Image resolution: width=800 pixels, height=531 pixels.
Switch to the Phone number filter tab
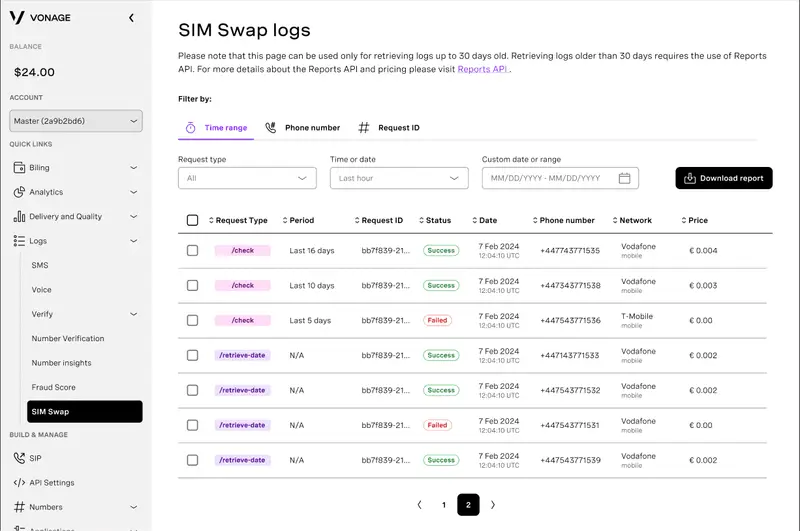click(x=302, y=128)
